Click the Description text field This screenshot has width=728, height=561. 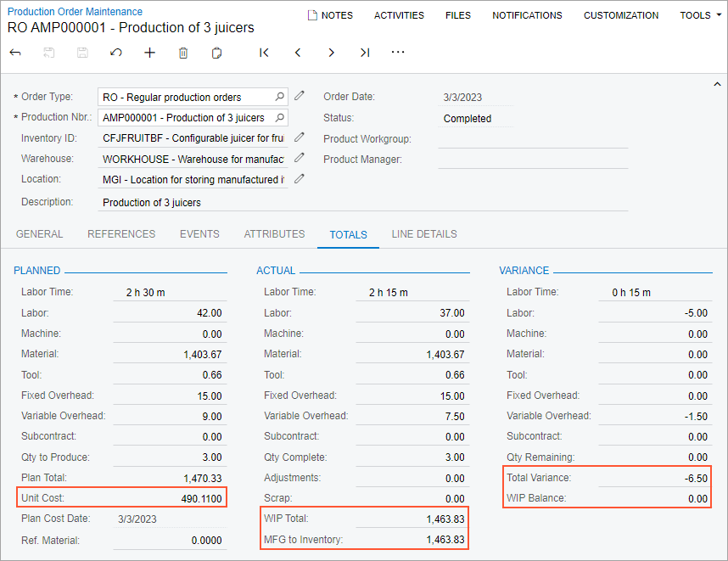tap(363, 203)
